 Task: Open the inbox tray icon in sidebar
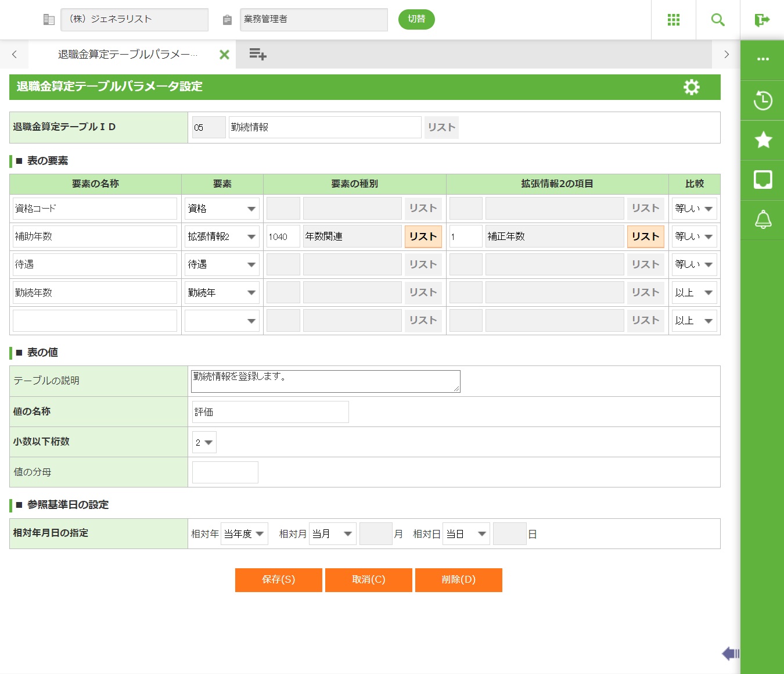(763, 180)
